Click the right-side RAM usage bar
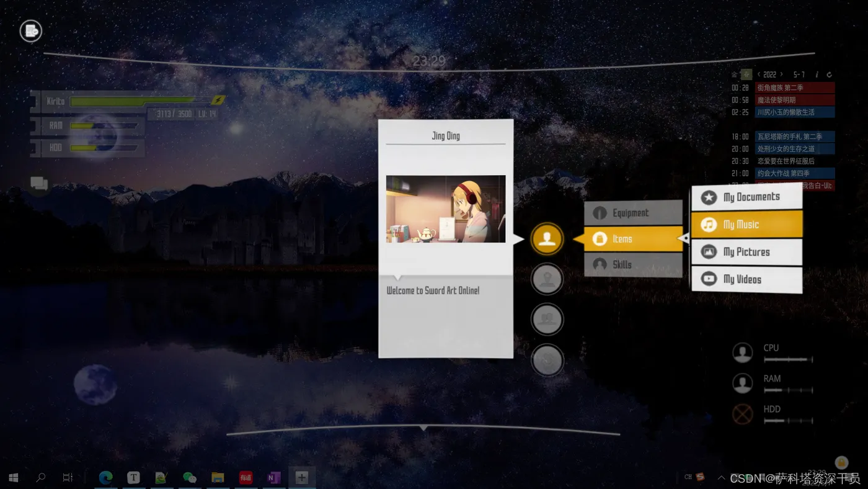Screen dimensions: 868x489 788,390
